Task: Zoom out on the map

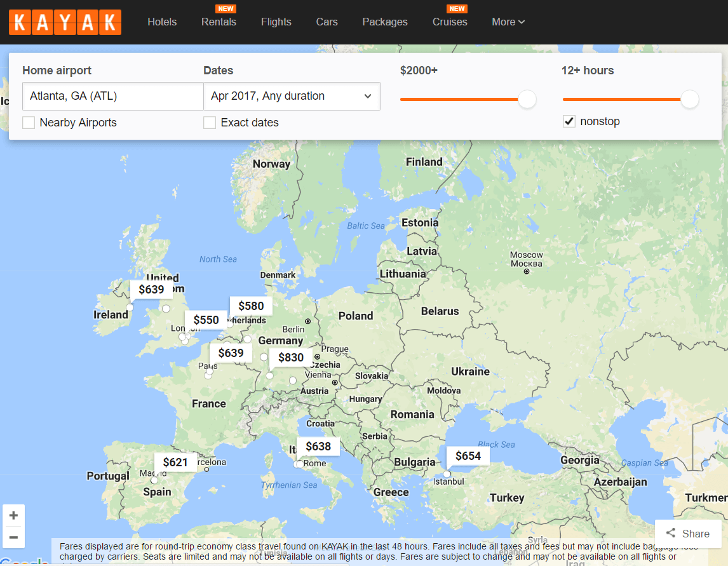Action: pyautogui.click(x=13, y=537)
